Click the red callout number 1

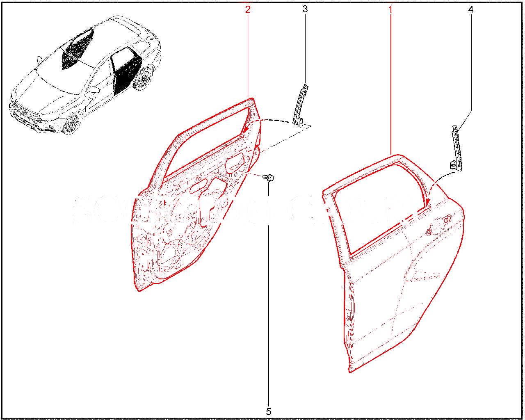click(390, 9)
